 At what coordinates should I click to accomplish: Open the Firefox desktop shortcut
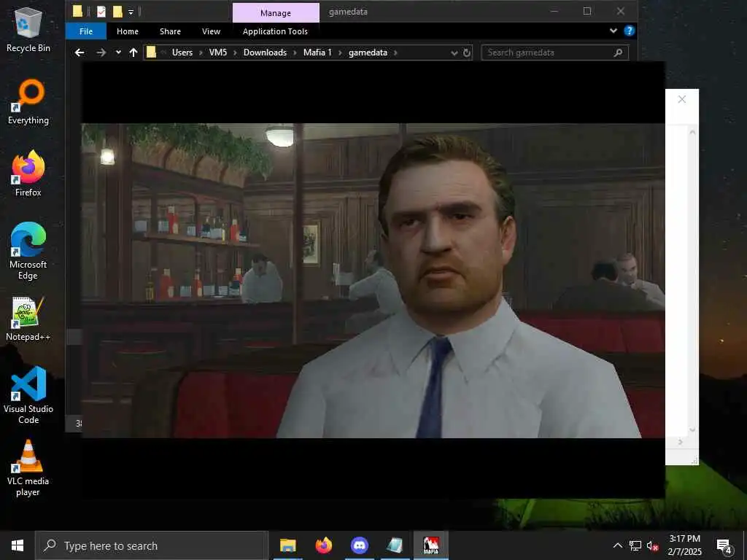(28, 174)
